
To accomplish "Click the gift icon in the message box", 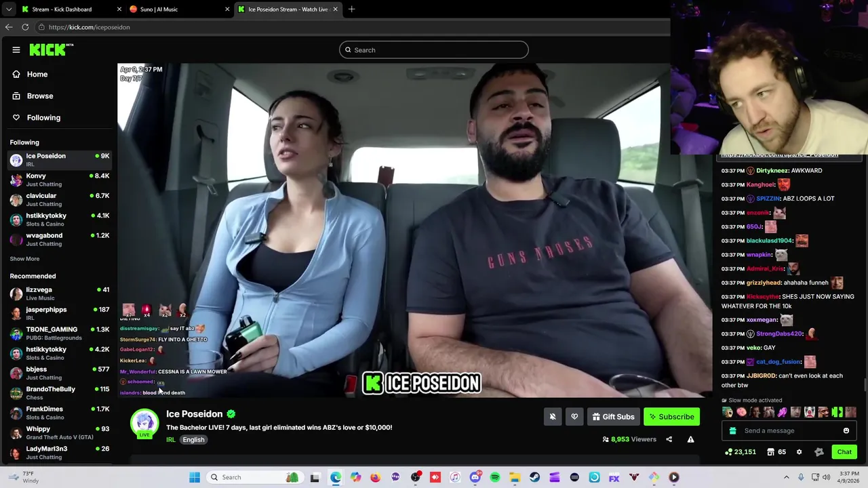I will pos(732,430).
